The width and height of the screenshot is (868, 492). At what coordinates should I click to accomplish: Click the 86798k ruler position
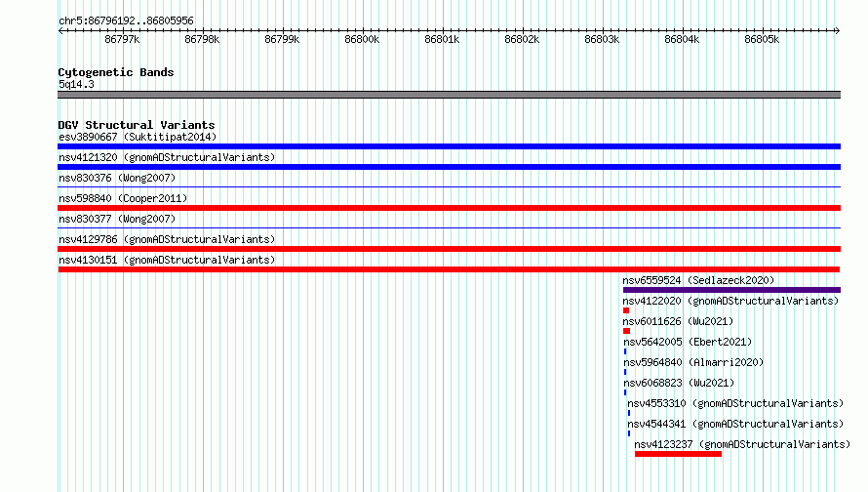(x=202, y=39)
